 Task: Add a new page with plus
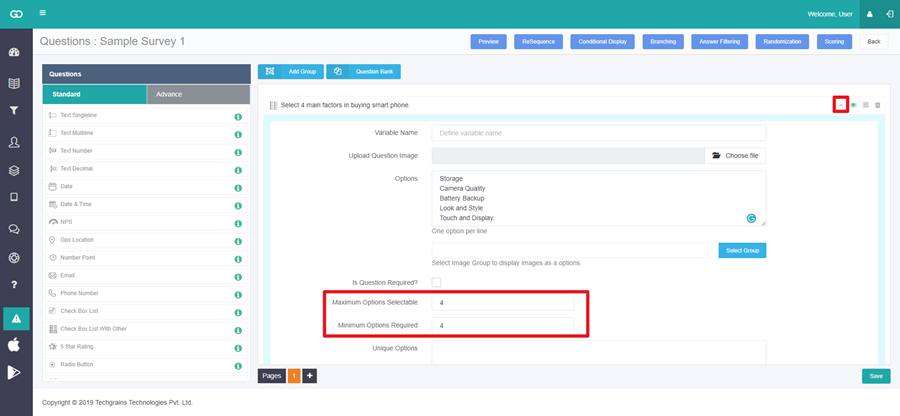(309, 376)
